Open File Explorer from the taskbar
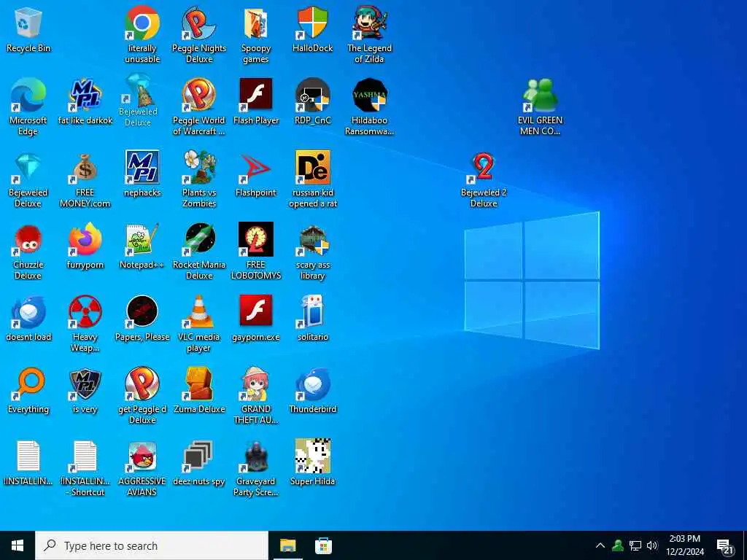This screenshot has height=560, width=747. [x=287, y=545]
